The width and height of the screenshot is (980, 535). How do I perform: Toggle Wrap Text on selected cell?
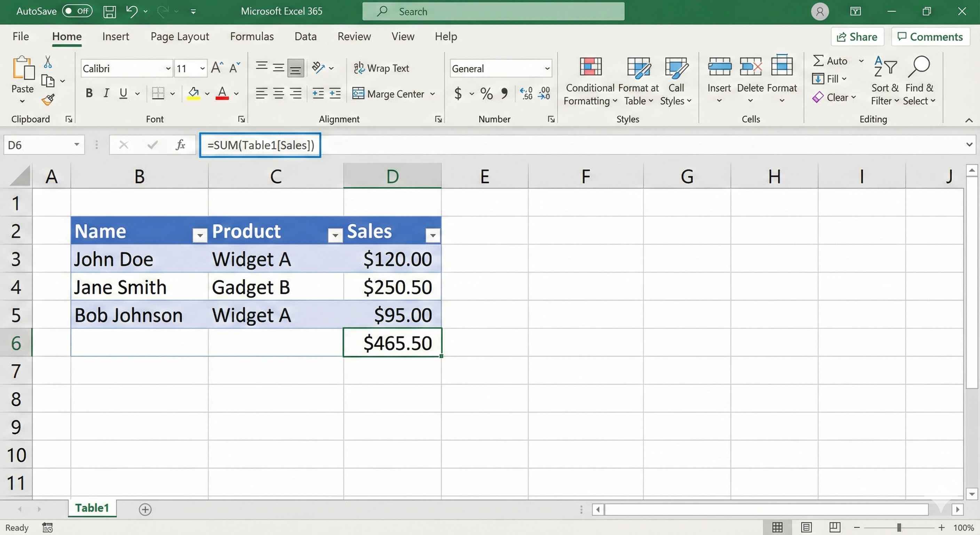tap(381, 68)
